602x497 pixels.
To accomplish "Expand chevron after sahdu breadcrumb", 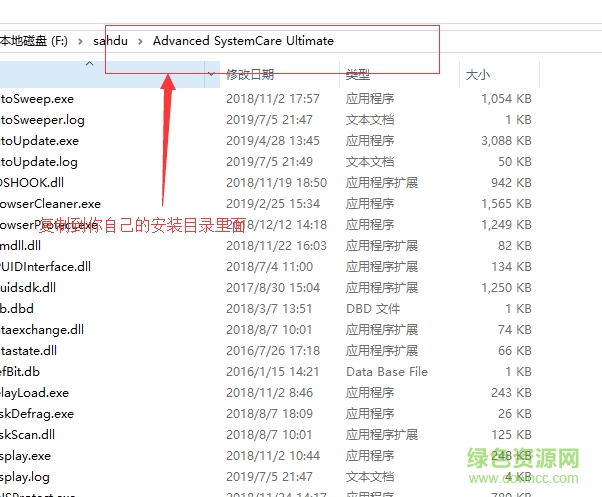I will 140,41.
